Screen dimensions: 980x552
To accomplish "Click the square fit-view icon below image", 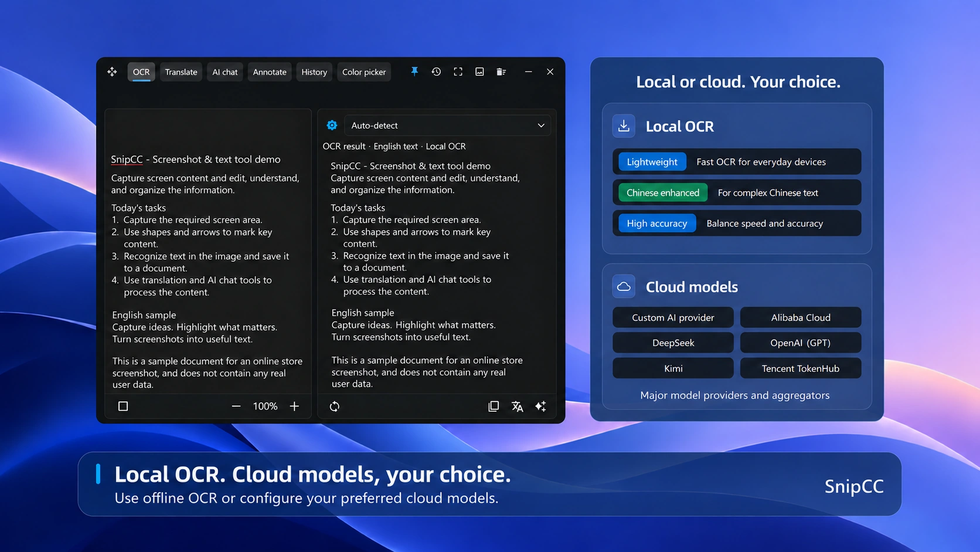I will pos(123,406).
